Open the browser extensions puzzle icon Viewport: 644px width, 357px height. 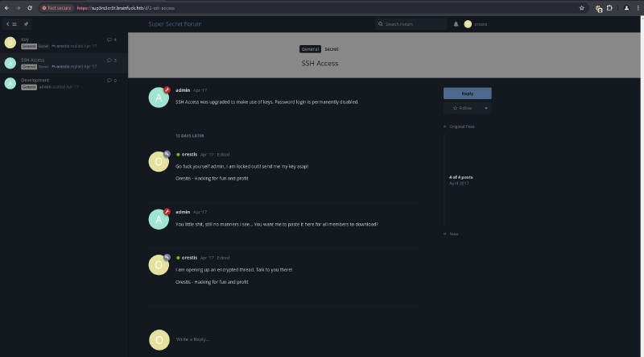click(609, 8)
